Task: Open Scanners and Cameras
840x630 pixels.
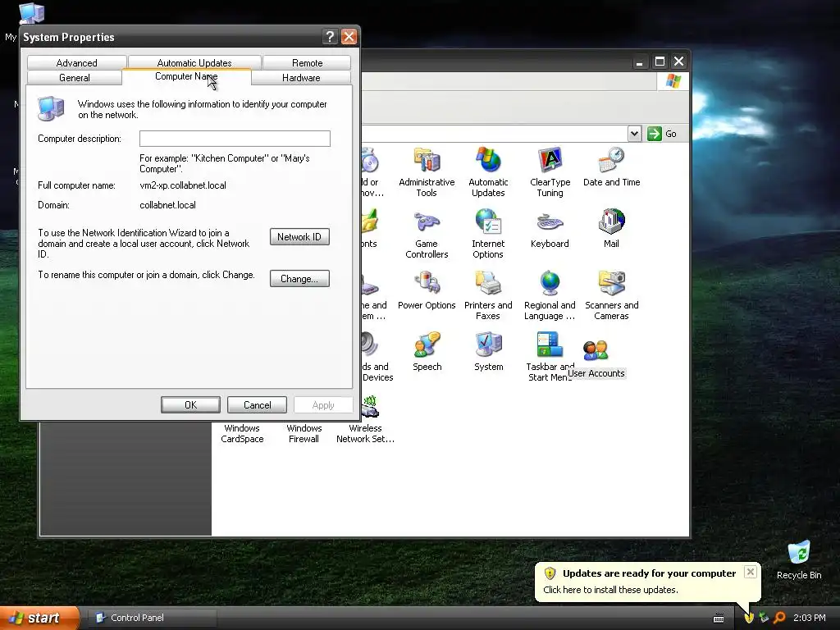Action: point(611,295)
